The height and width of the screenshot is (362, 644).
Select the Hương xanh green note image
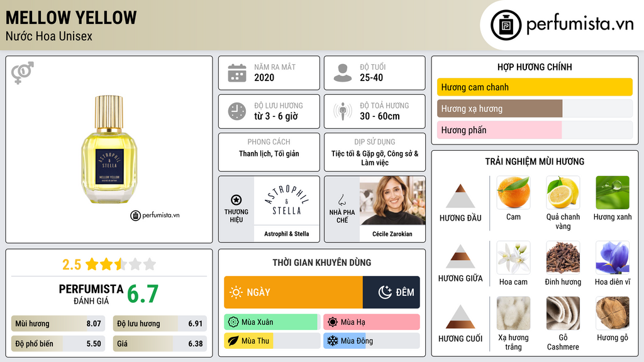(613, 192)
